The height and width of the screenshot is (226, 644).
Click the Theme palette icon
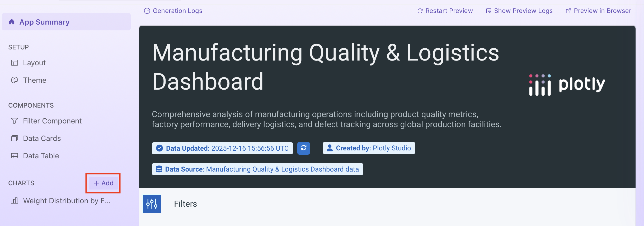(x=15, y=80)
